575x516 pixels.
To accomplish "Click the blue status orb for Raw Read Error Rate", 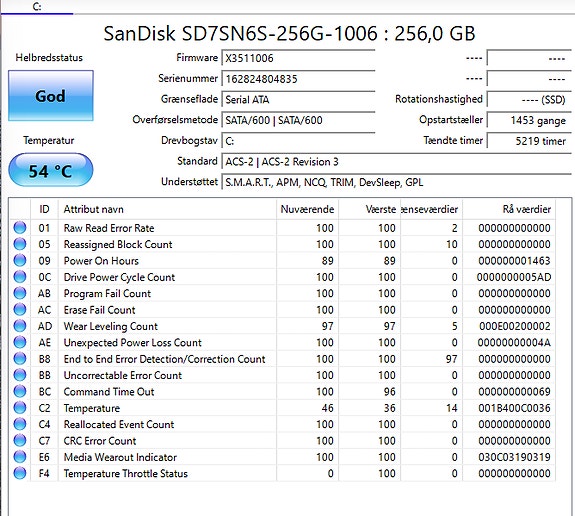I will [x=20, y=228].
